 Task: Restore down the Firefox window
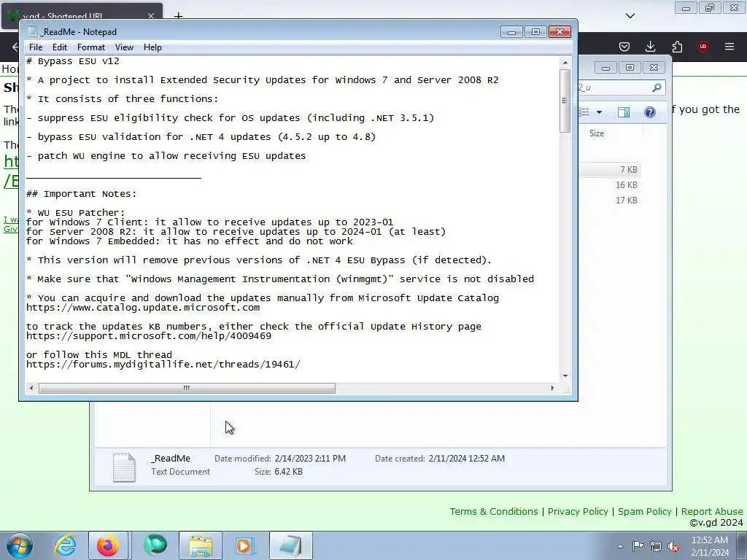[710, 8]
